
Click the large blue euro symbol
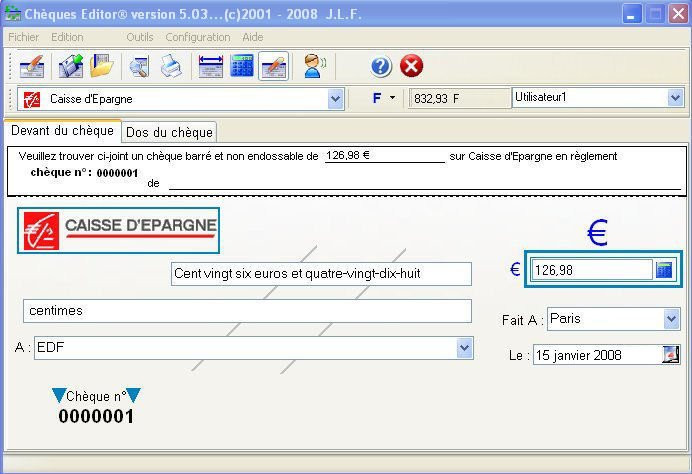tap(598, 233)
